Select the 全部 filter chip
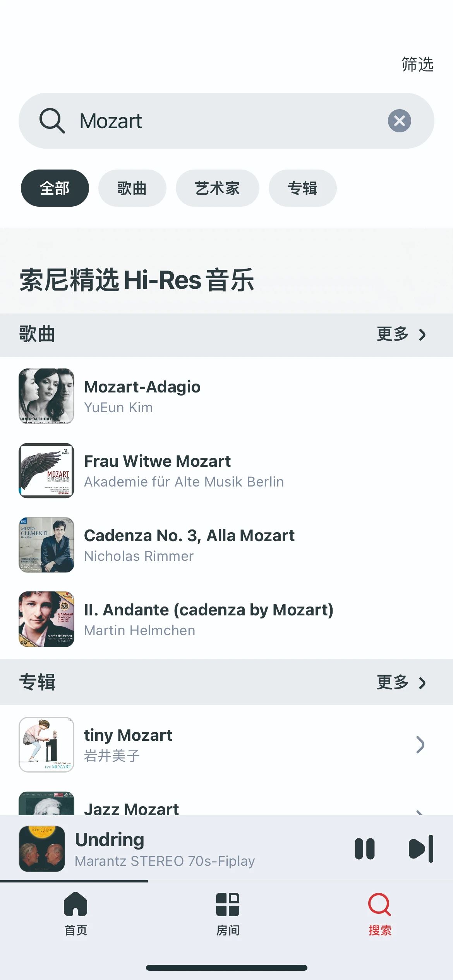453x980 pixels. 55,188
